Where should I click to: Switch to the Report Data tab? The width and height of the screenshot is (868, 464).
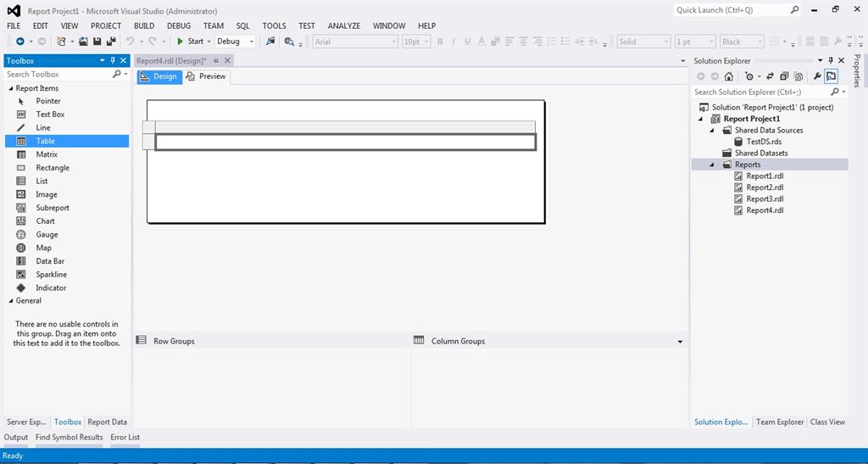coord(107,422)
